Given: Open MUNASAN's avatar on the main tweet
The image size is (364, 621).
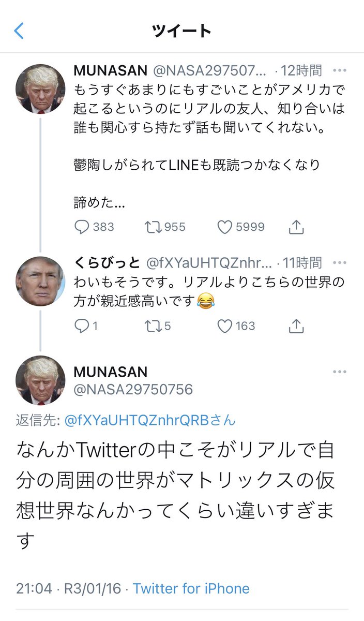Looking at the screenshot, I should [x=40, y=380].
